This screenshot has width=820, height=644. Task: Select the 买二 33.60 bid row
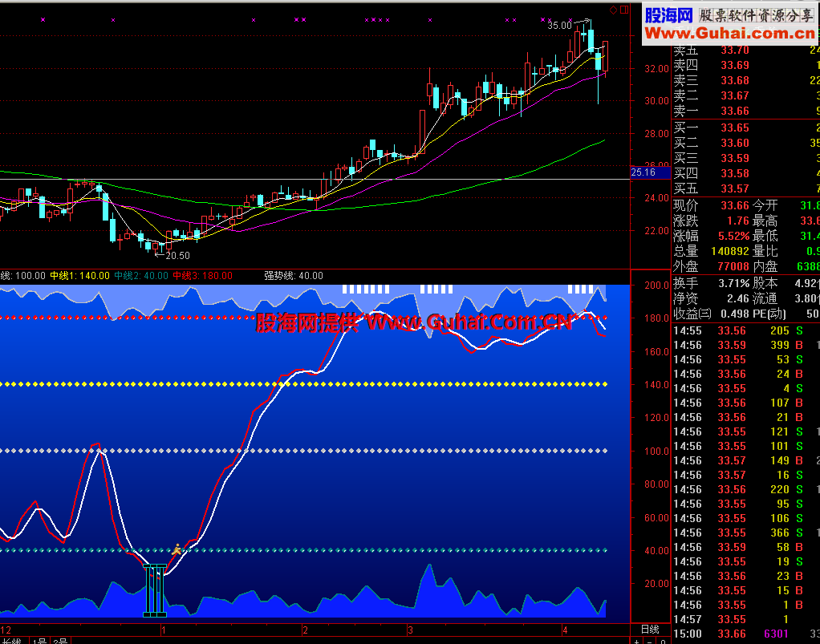point(745,143)
